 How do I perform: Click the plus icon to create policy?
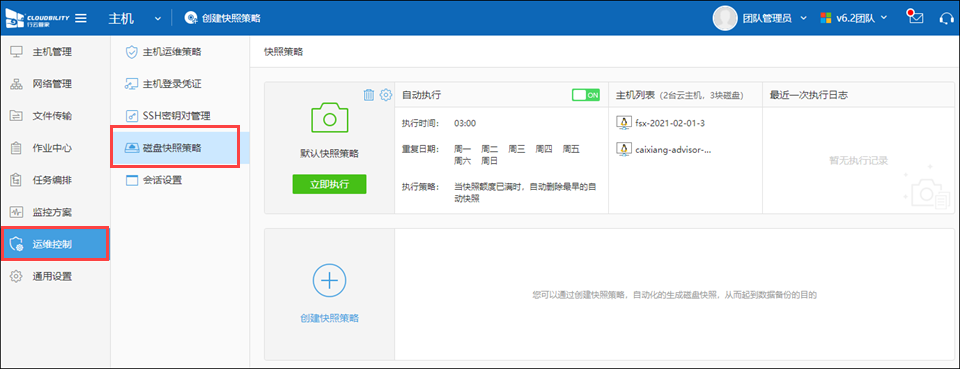pyautogui.click(x=329, y=280)
